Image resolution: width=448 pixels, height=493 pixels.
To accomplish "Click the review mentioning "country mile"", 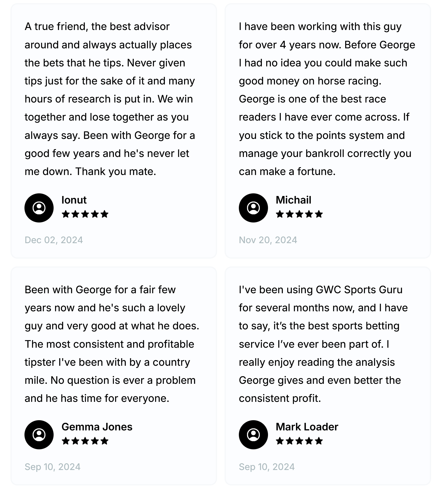I will 112,344.
